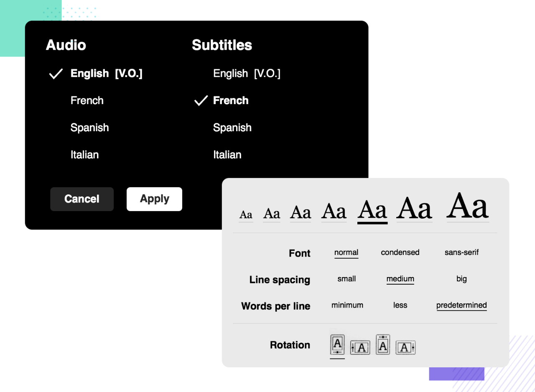Select English [V.O.] subtitles

[247, 74]
